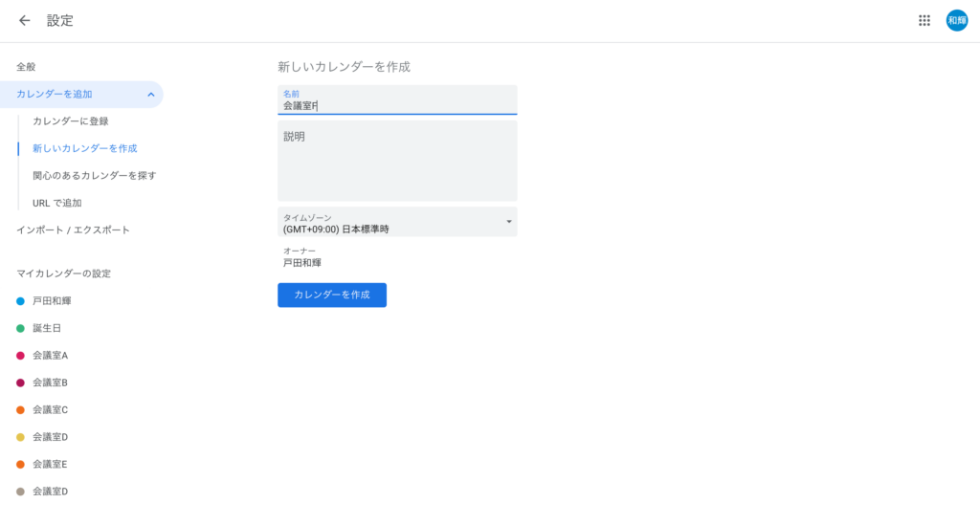Screen dimensions: 980x525
Task: Click the blue dot for 戸田和輝 calendar
Action: point(21,301)
